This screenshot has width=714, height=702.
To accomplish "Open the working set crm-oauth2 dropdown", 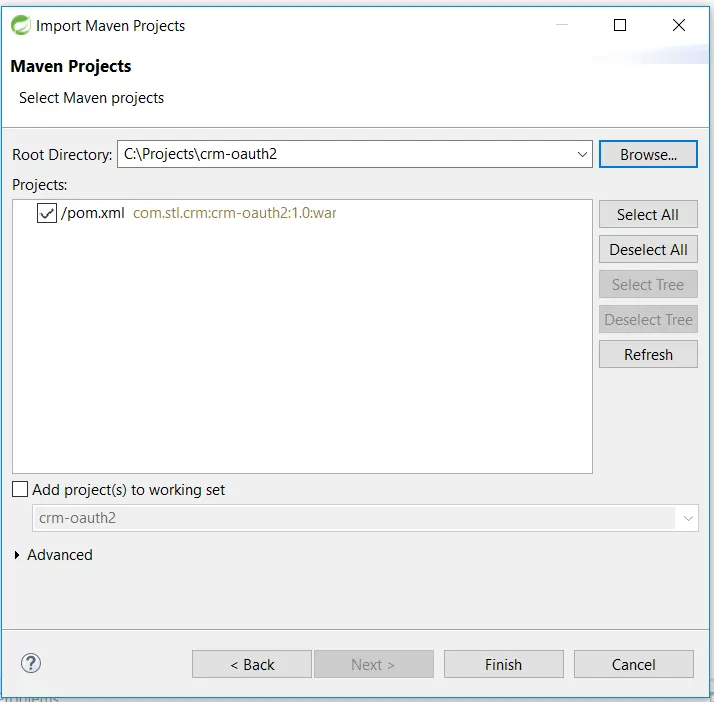I will pyautogui.click(x=688, y=518).
